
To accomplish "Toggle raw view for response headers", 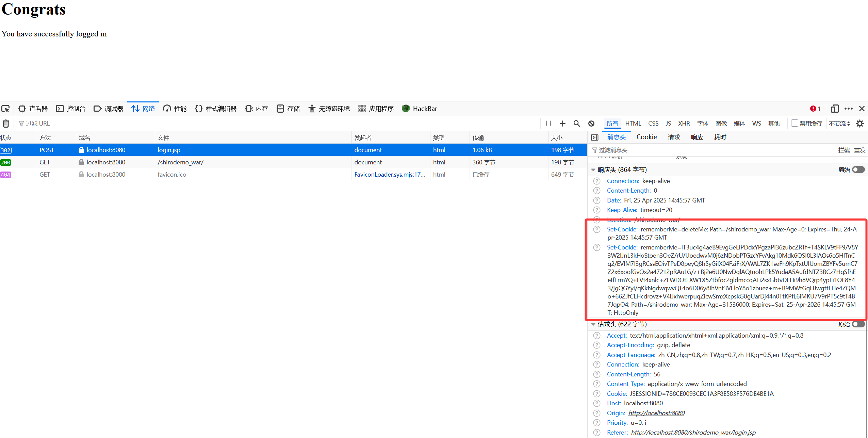I will pyautogui.click(x=858, y=169).
